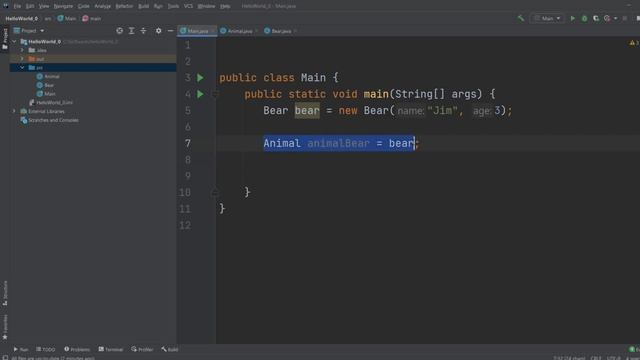The image size is (640, 360).
Task: Open the Build menu
Action: pyautogui.click(x=143, y=6)
